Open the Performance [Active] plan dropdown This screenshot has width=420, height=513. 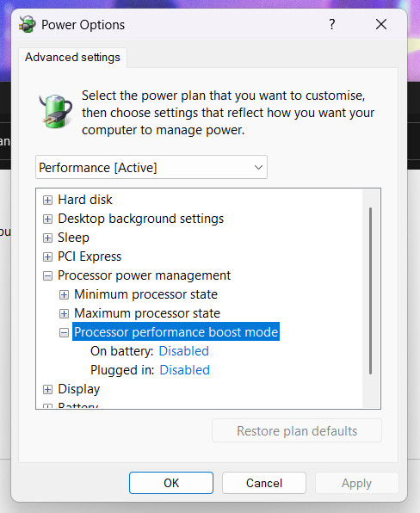tap(151, 167)
